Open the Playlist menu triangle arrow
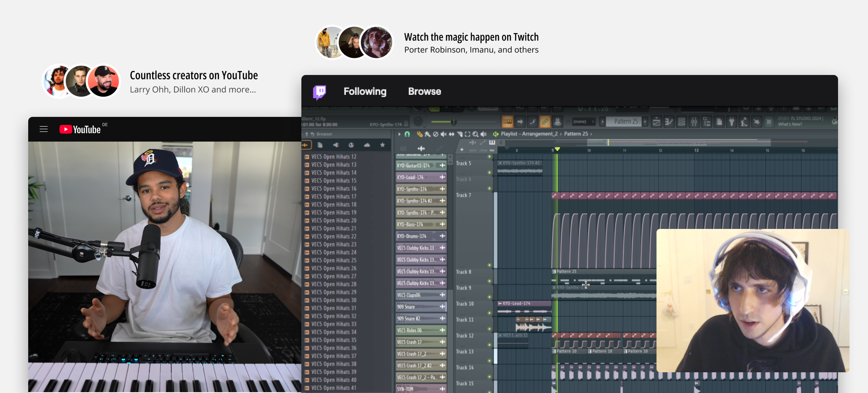The height and width of the screenshot is (393, 868). click(399, 134)
